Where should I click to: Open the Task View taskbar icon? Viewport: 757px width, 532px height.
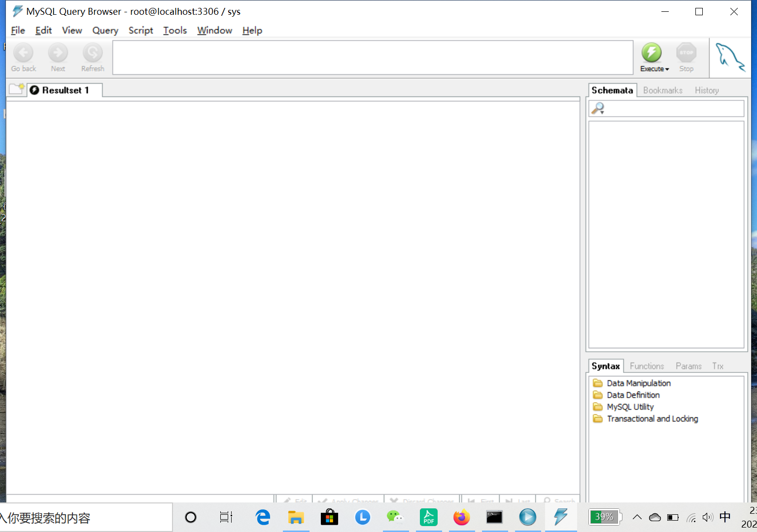[226, 517]
